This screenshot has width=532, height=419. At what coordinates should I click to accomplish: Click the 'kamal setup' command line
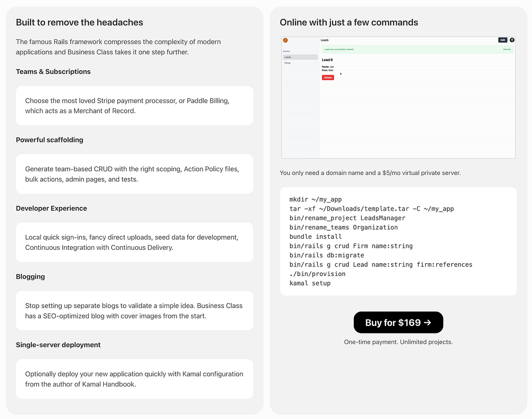(x=310, y=283)
